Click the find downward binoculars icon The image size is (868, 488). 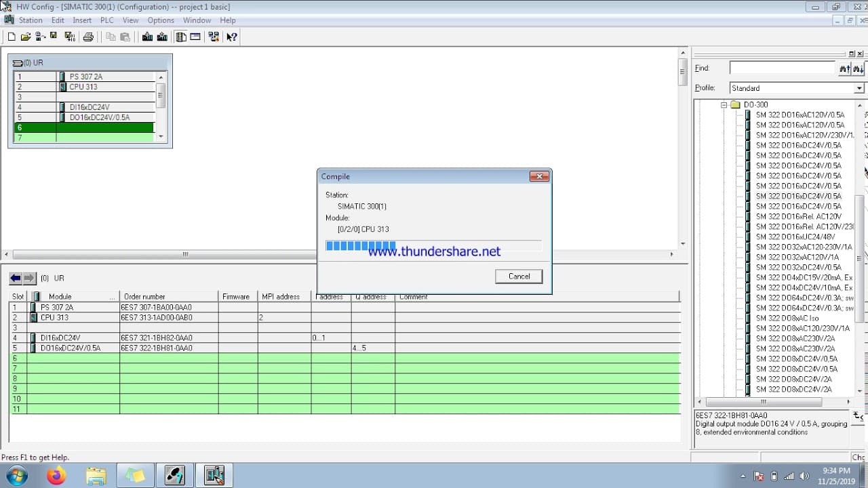click(859, 68)
